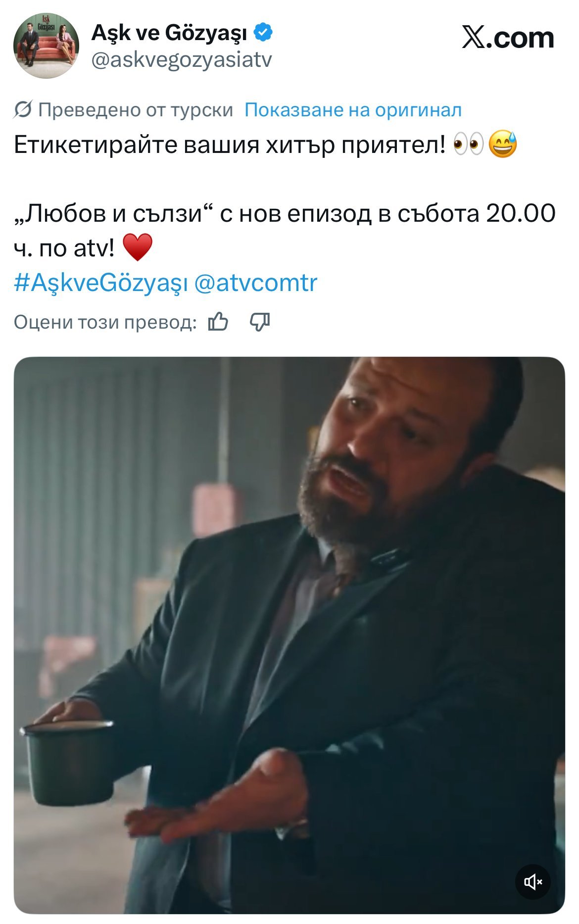Click the handle @askvegozyasiatv

pyautogui.click(x=182, y=60)
